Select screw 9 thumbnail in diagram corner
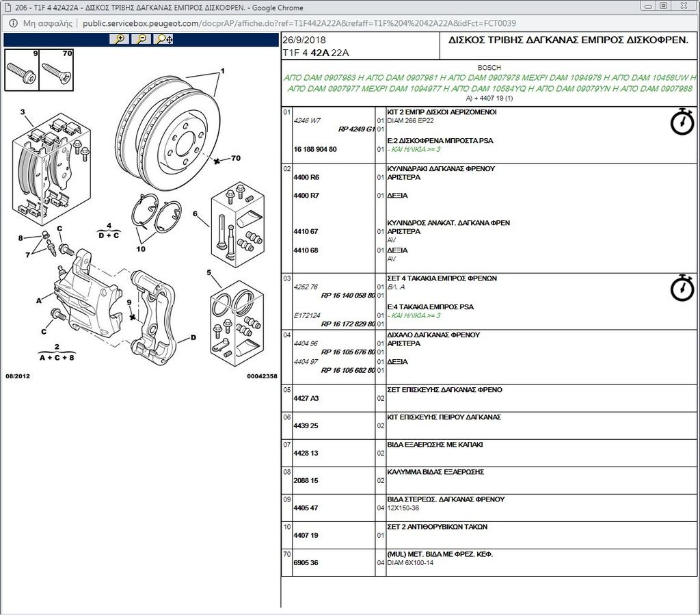Image resolution: width=700 pixels, height=615 pixels. point(22,70)
